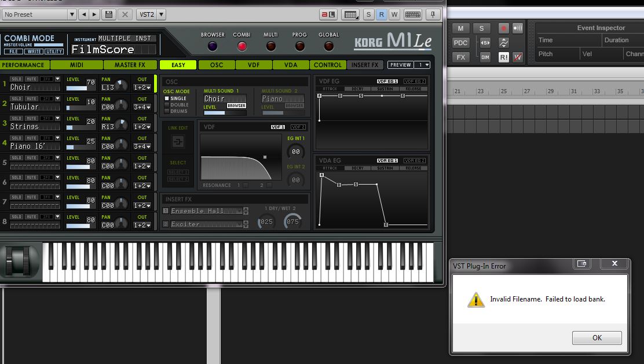Select the OSC tab

[217, 65]
